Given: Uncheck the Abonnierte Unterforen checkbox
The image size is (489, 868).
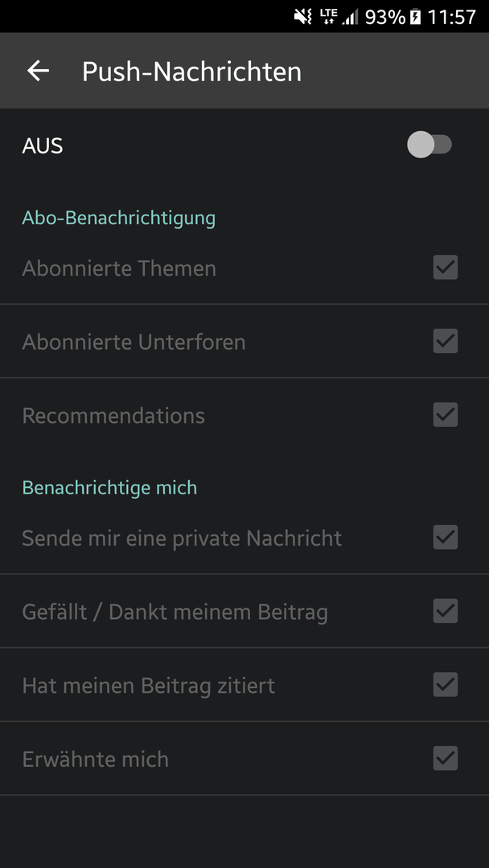Looking at the screenshot, I should (x=446, y=341).
